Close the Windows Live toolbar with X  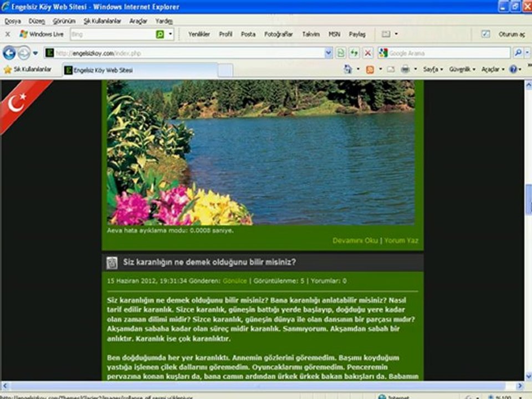[x=7, y=34]
